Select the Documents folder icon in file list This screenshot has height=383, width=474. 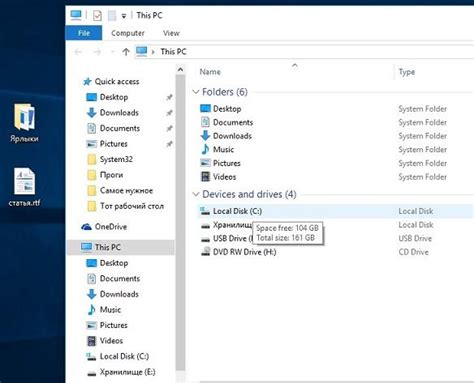click(205, 122)
